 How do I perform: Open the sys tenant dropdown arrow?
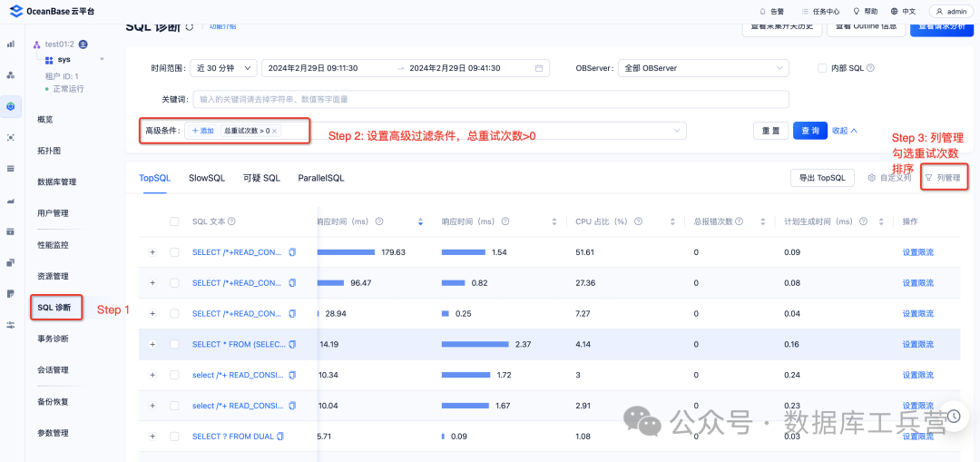[102, 59]
